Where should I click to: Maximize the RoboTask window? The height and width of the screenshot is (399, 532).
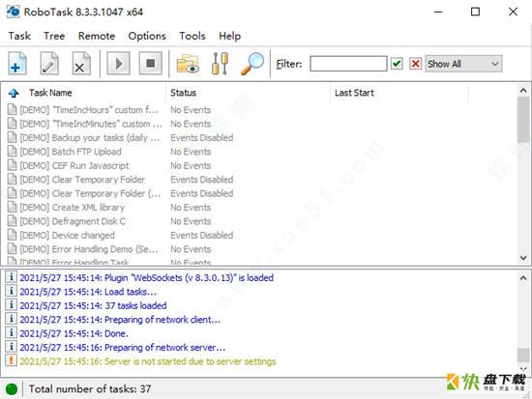475,12
